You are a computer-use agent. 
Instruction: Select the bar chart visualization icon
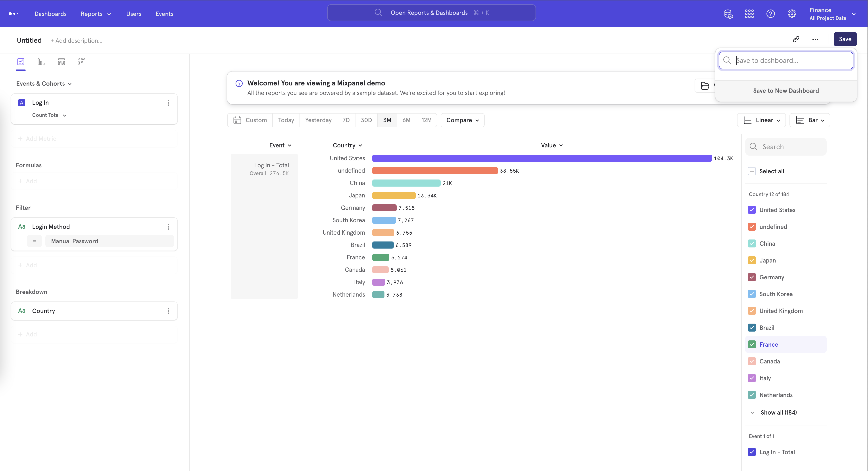[41, 62]
